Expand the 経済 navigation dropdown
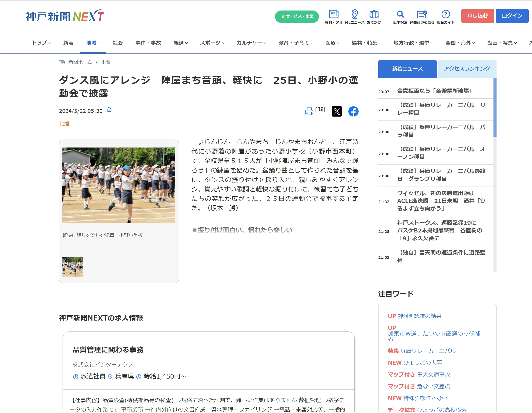Screen dimensions: 532x413 pyautogui.click(x=180, y=43)
